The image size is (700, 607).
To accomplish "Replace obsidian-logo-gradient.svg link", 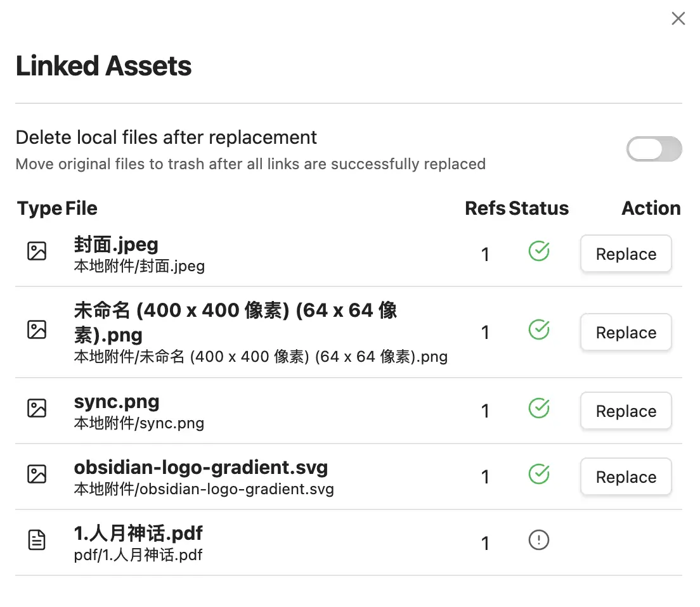I will [x=625, y=477].
